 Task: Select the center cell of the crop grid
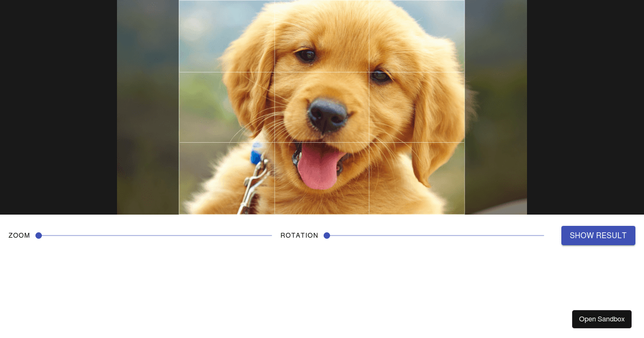pyautogui.click(x=322, y=106)
